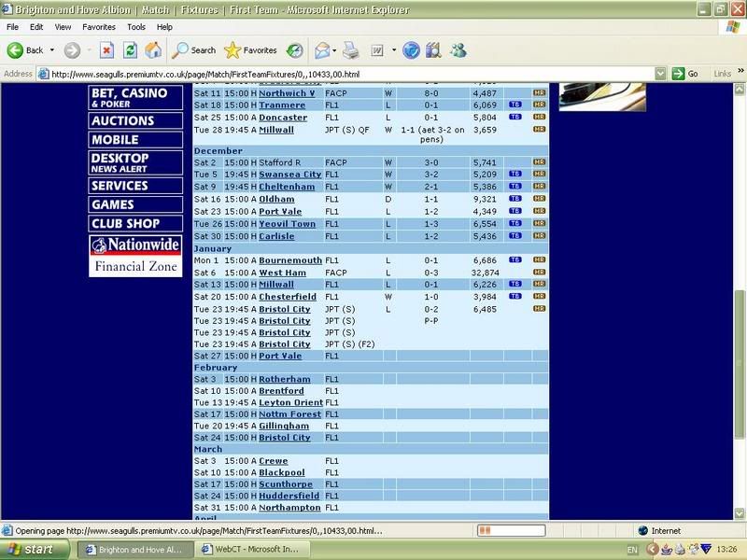The width and height of the screenshot is (747, 560).
Task: Open the Huddersfield fixture link
Action: (289, 496)
